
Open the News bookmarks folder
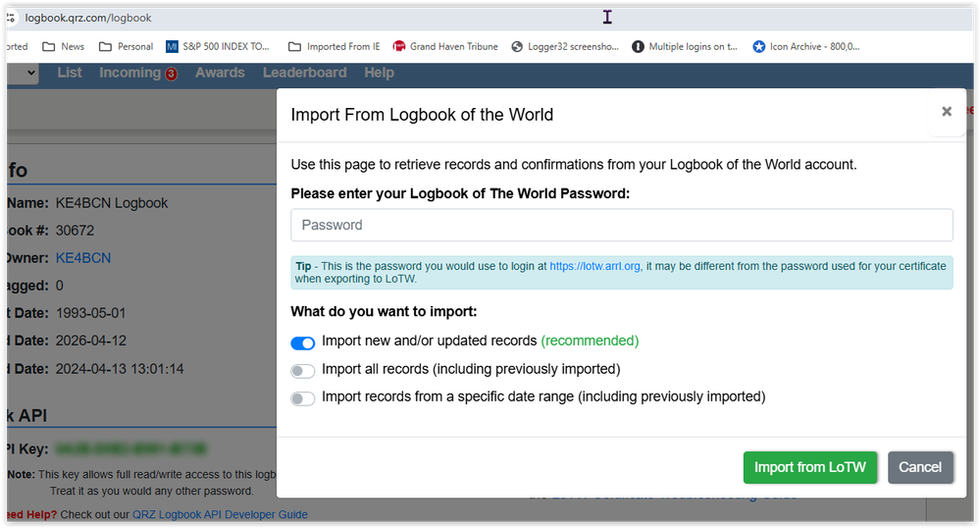tap(63, 46)
